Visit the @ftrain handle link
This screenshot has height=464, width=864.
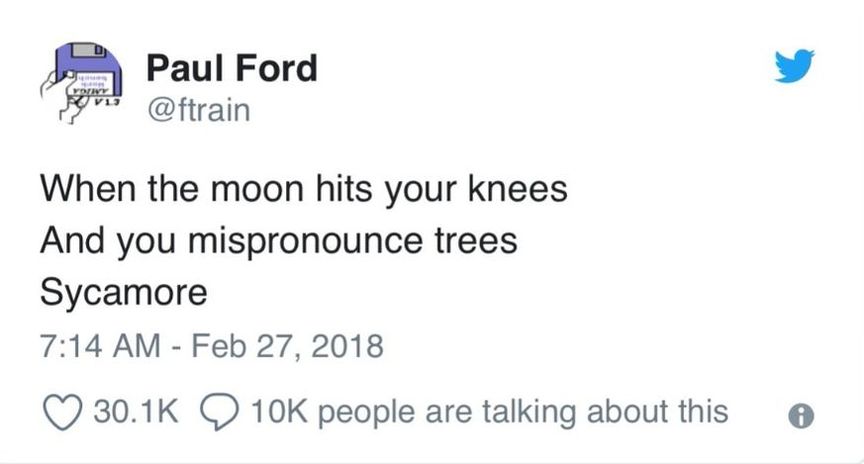197,107
